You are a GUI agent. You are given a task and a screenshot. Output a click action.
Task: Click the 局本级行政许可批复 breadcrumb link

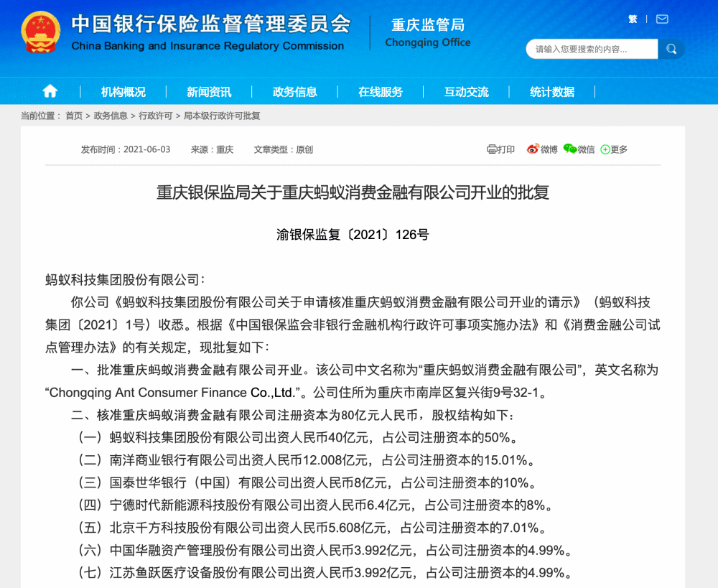pyautogui.click(x=222, y=116)
